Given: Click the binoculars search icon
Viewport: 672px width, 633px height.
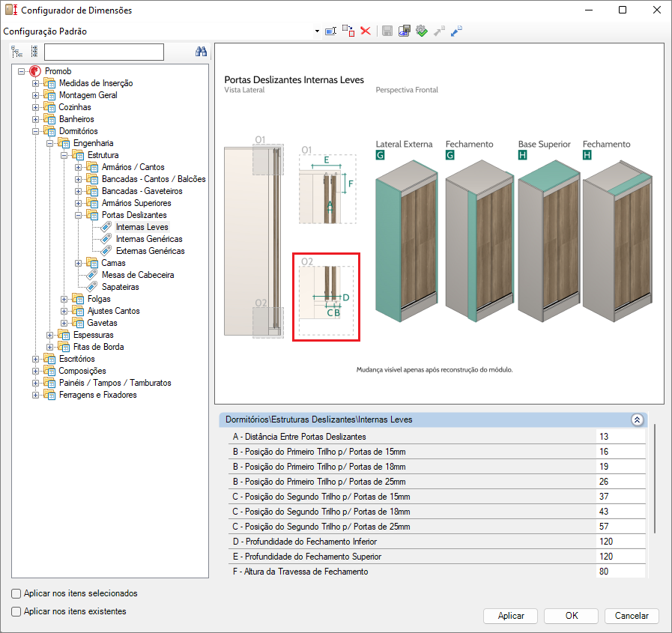Looking at the screenshot, I should 201,52.
